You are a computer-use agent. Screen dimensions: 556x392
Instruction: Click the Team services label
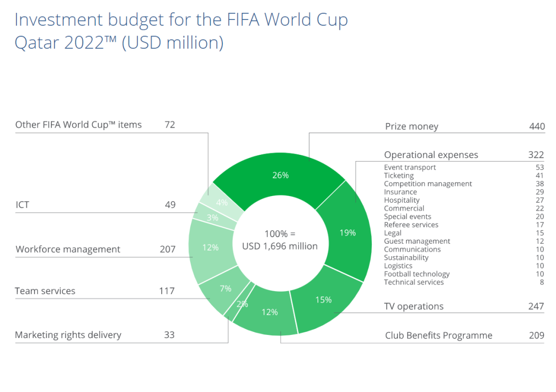(x=45, y=291)
